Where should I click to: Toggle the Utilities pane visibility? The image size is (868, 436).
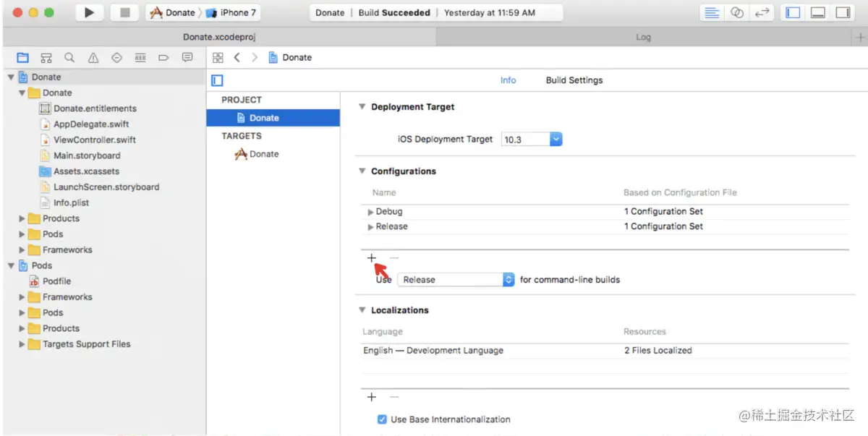843,13
